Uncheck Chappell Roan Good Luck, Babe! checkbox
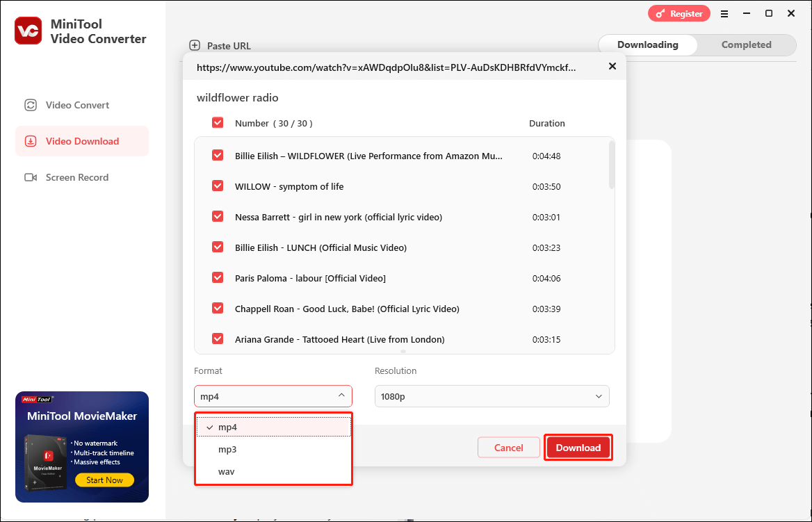 pyautogui.click(x=218, y=308)
